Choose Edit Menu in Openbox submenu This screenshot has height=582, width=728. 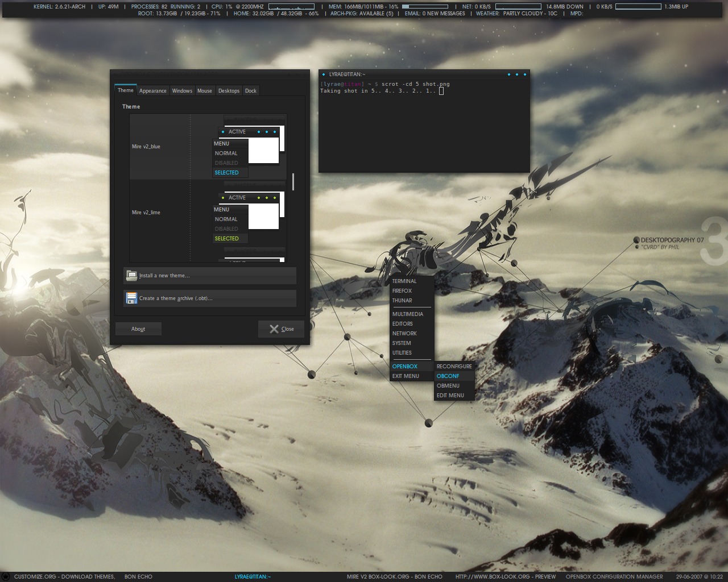pos(454,395)
